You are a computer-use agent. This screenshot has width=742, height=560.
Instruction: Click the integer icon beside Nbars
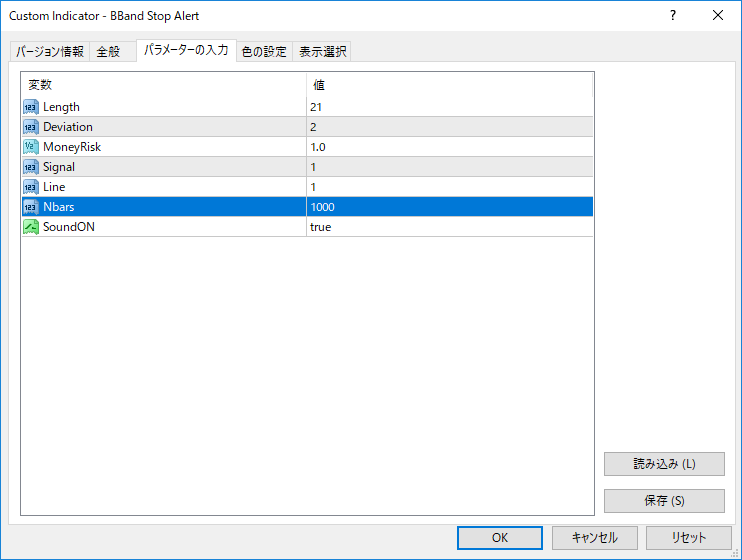click(x=31, y=207)
